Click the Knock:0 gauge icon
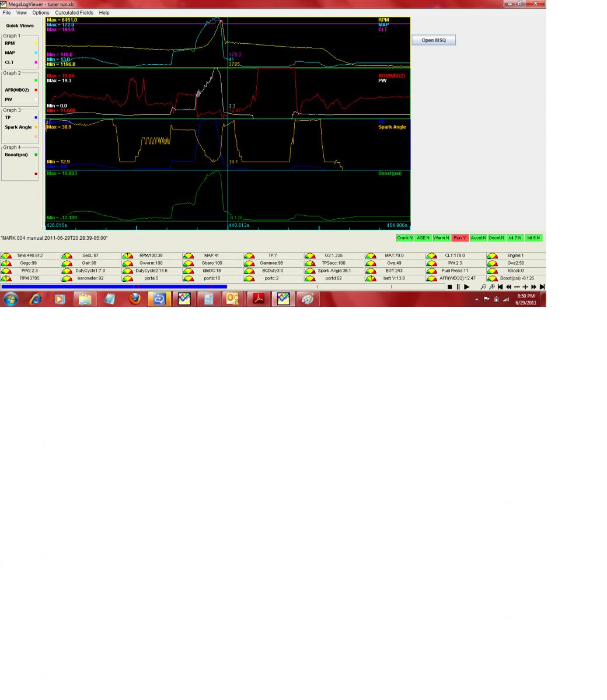The width and height of the screenshot is (607, 700). tap(491, 271)
